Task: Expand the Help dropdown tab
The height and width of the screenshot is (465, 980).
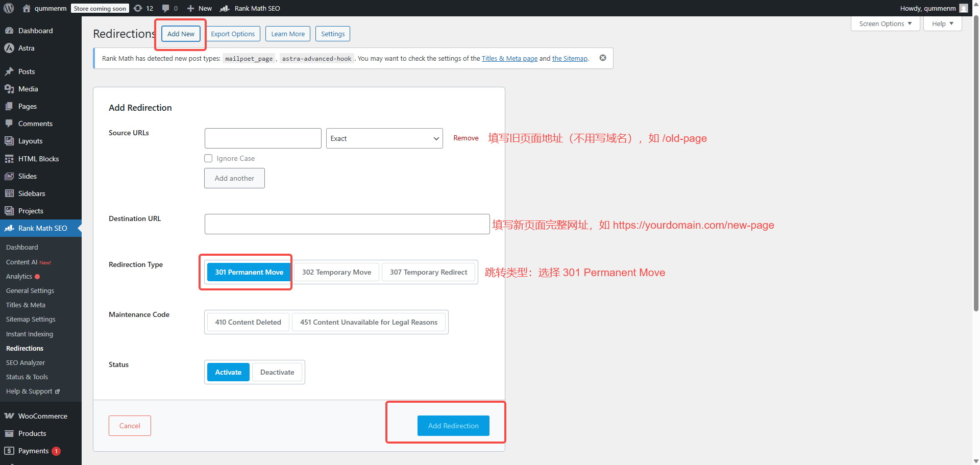Action: [942, 23]
